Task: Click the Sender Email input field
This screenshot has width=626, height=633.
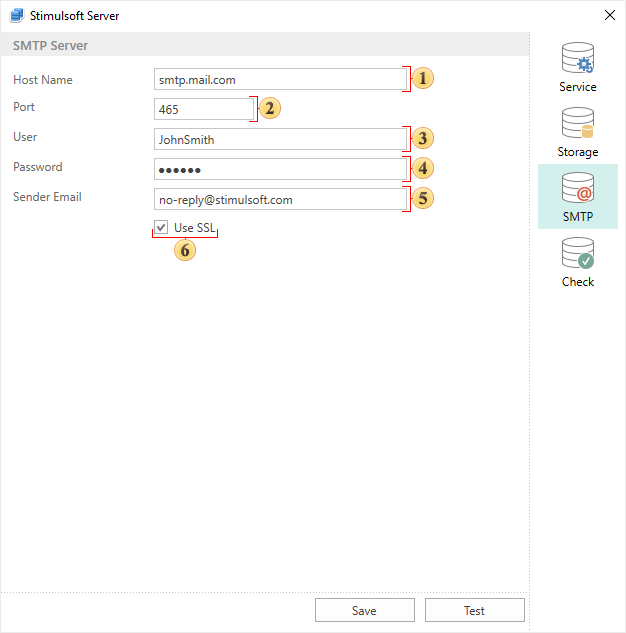Action: pyautogui.click(x=280, y=199)
